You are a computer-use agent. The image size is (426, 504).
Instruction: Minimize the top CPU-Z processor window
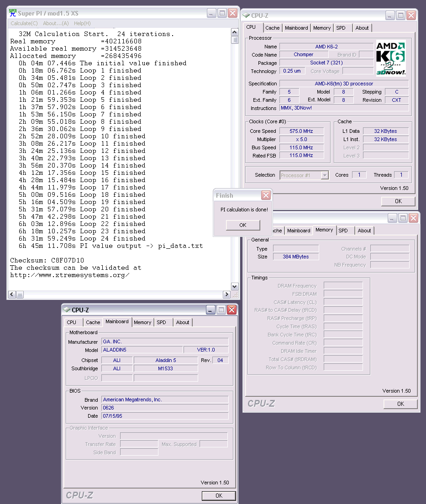tap(389, 15)
